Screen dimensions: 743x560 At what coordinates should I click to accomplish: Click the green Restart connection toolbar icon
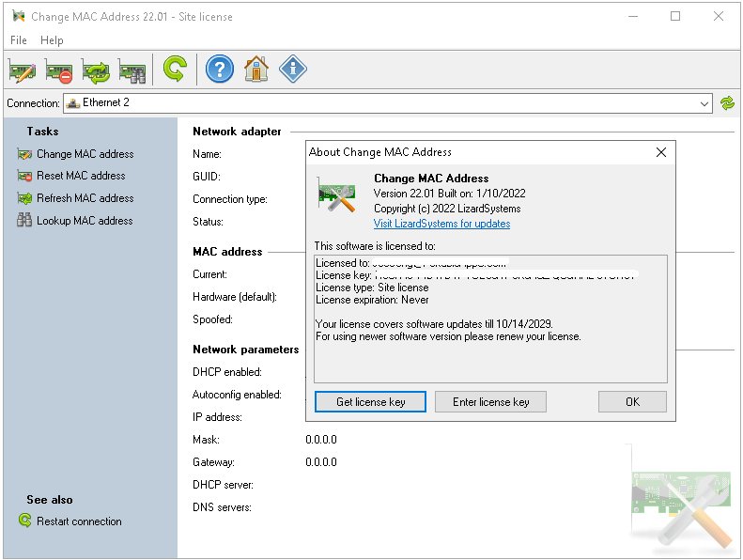(175, 70)
